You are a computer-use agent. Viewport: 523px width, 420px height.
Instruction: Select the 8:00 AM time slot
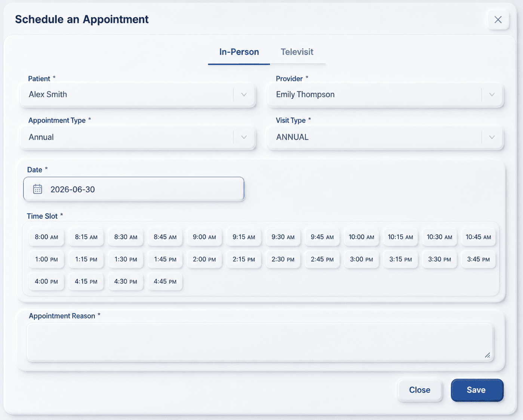[46, 237]
